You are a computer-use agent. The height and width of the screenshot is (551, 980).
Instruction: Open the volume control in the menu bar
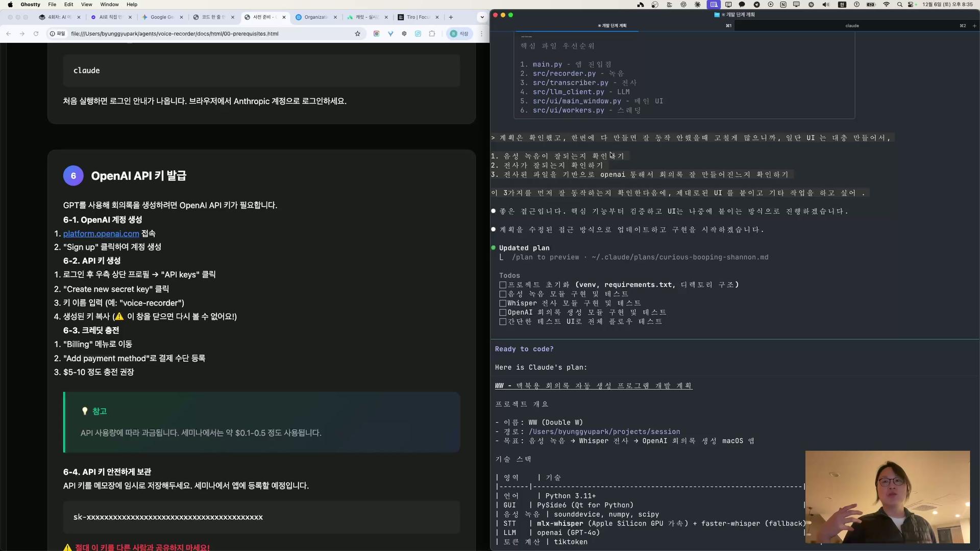(x=825, y=5)
